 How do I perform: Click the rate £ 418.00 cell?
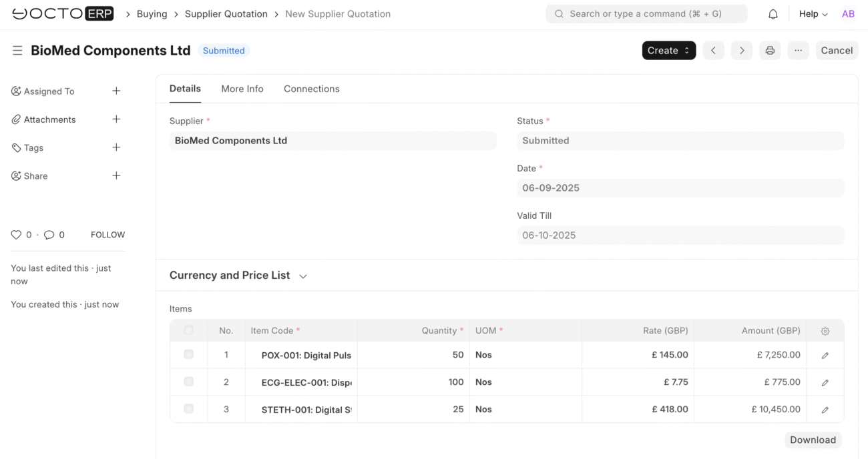[638, 410]
